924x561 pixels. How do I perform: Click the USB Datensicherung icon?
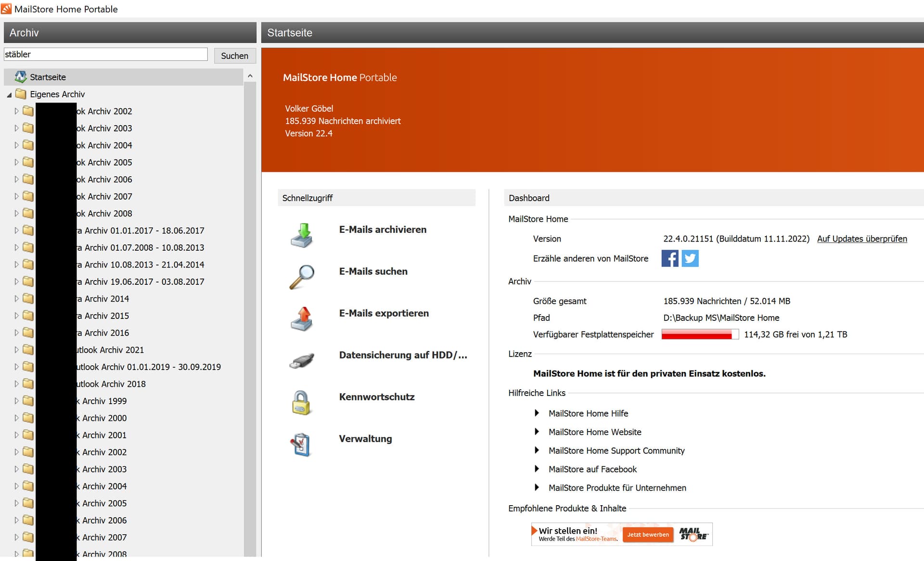(302, 360)
